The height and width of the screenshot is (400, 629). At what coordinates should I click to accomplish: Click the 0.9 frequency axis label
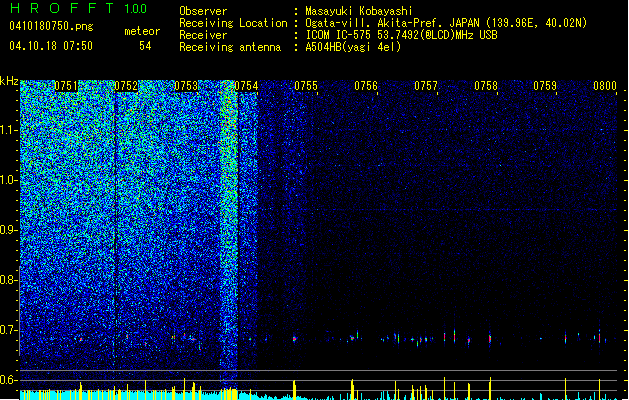[x=9, y=230]
